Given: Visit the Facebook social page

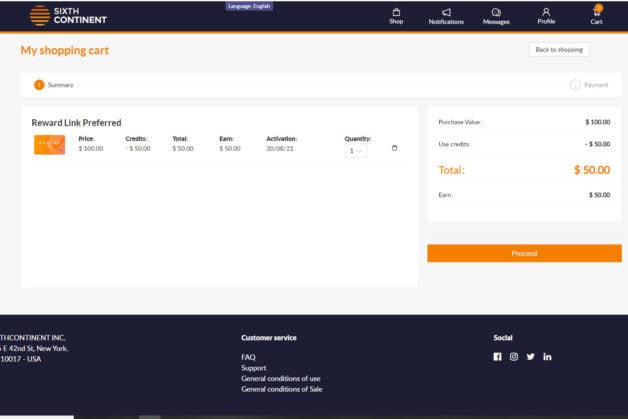Looking at the screenshot, I should pyautogui.click(x=497, y=357).
